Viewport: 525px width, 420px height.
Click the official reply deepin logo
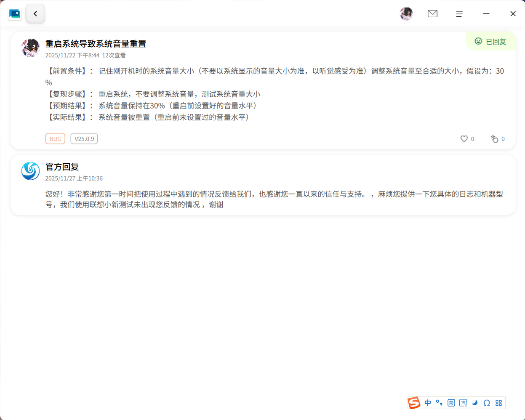(x=30, y=171)
